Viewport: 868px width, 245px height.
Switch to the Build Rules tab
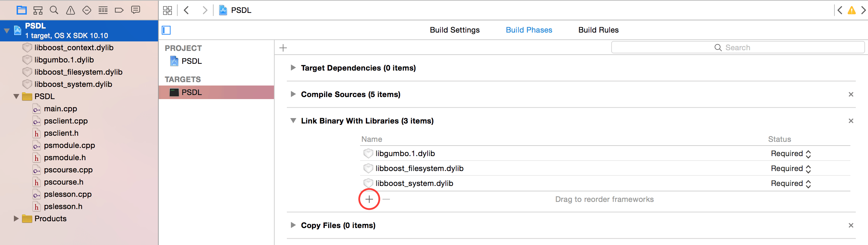tap(598, 30)
